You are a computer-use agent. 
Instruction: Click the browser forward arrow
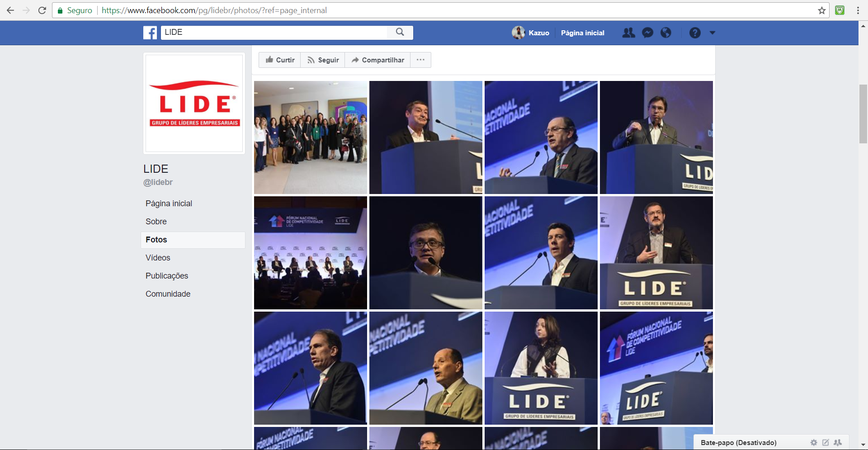pyautogui.click(x=26, y=10)
